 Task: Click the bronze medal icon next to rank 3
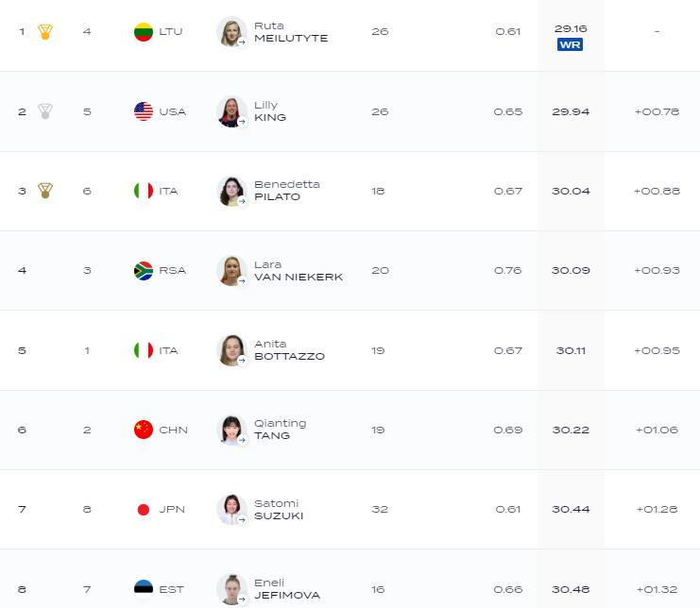[45, 191]
